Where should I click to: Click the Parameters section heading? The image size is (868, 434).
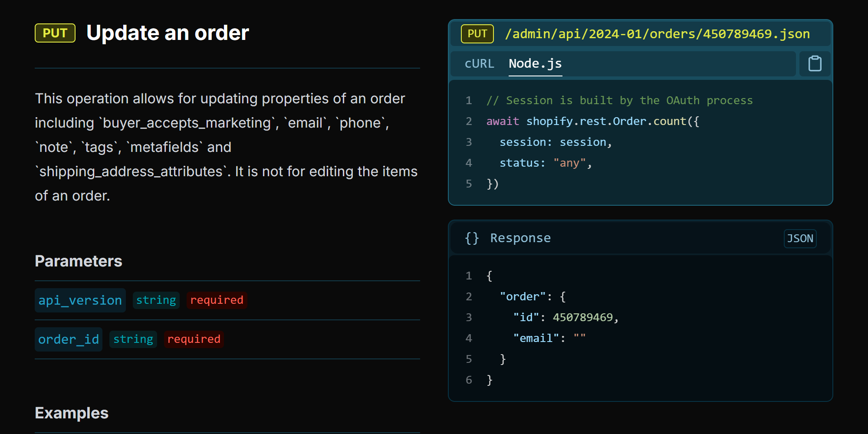79,261
